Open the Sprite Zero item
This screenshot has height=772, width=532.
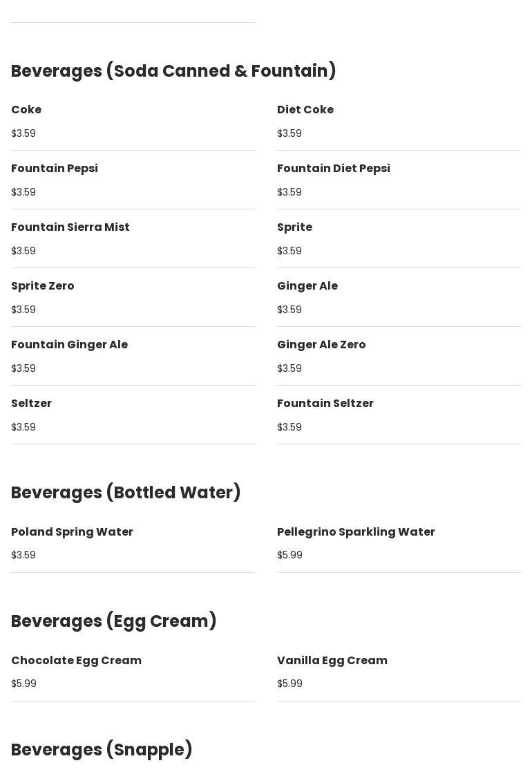43,286
